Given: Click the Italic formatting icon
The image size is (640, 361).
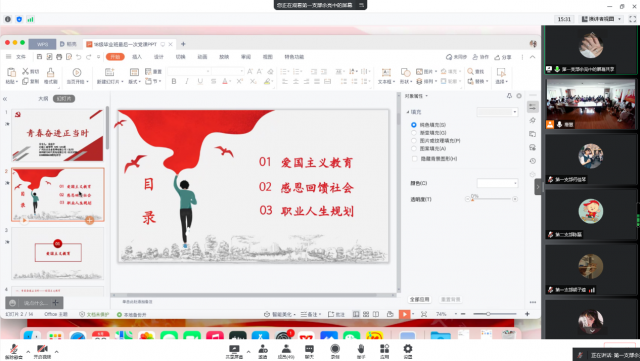Looking at the screenshot, I should coord(187,81).
